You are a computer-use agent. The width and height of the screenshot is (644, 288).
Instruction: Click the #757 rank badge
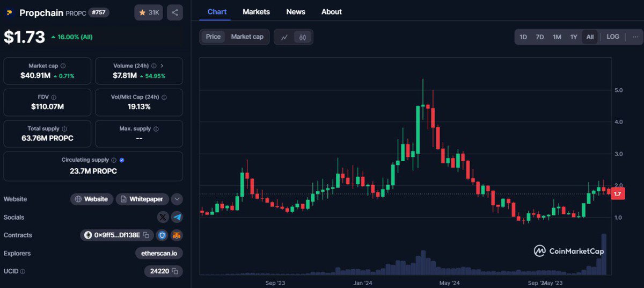tap(99, 12)
